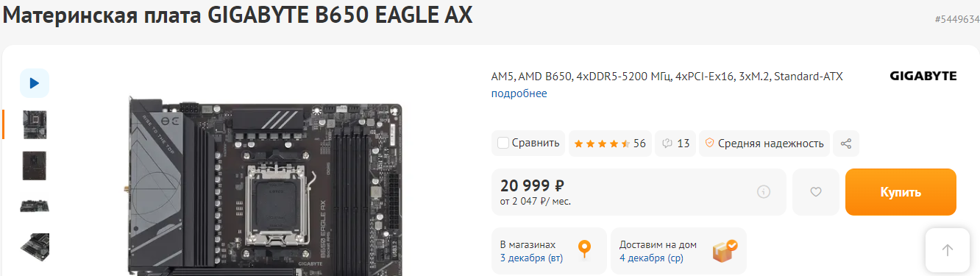Screen dimensions: 980x276
Task: Select fourth angled motherboard thumbnail
Action: (x=35, y=247)
